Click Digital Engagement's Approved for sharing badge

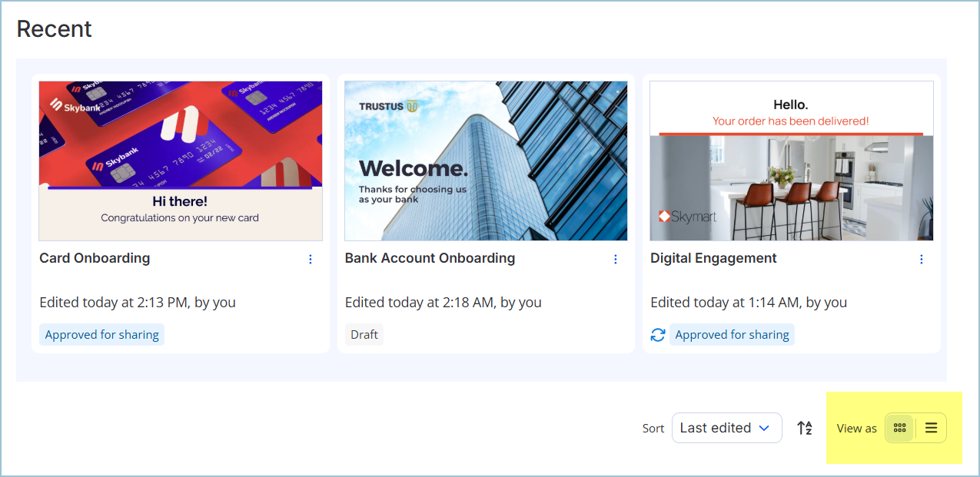(732, 335)
